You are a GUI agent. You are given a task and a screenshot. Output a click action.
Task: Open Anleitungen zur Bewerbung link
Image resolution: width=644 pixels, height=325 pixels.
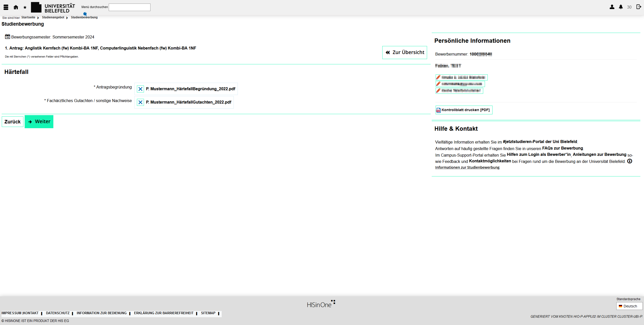pos(599,155)
